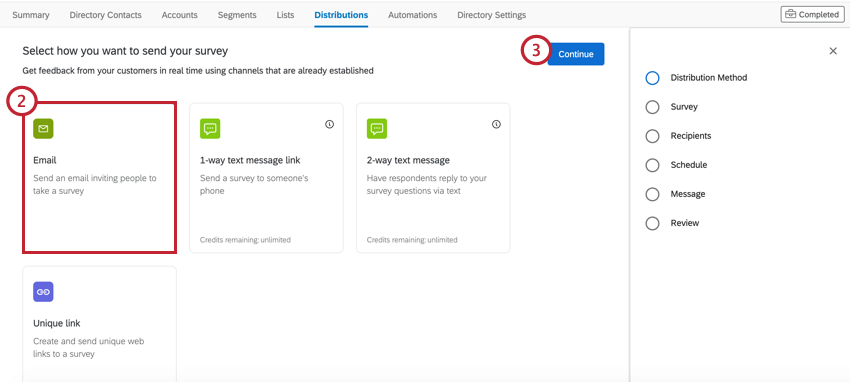This screenshot has height=382, width=850.
Task: Select the Recipients step circle
Action: pos(653,136)
